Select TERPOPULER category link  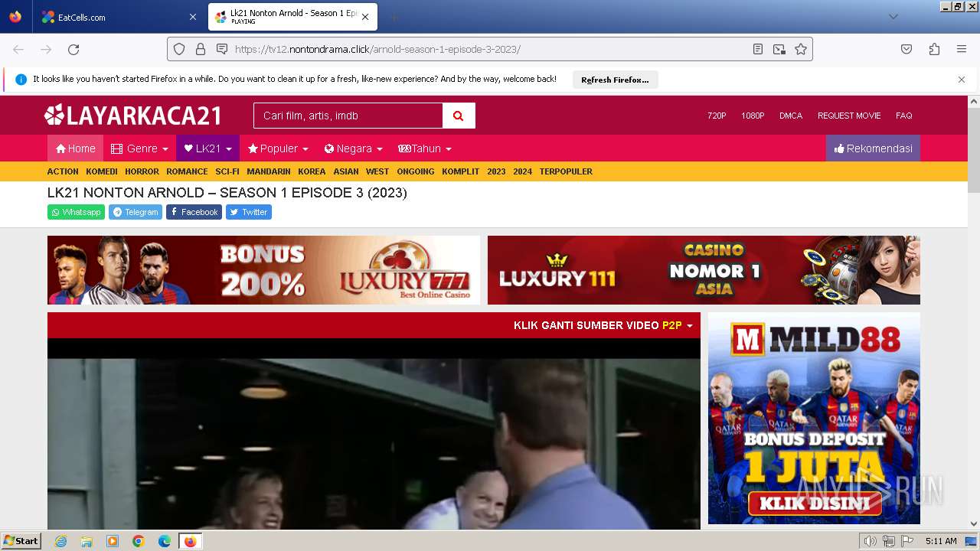(566, 171)
